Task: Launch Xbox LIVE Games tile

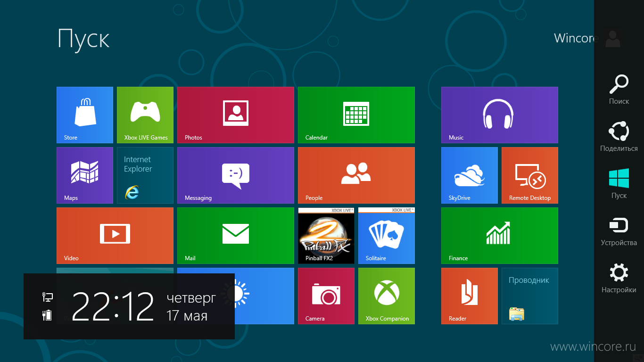Action: coord(145,115)
